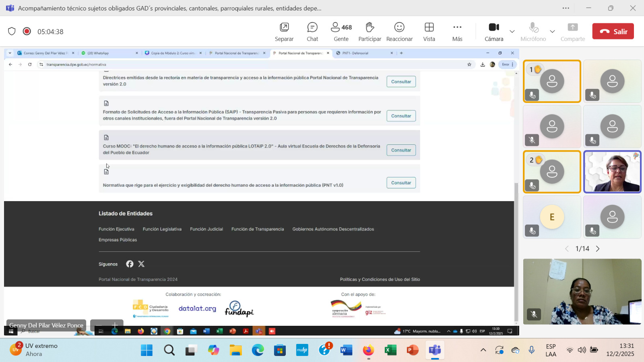The width and height of the screenshot is (644, 362).
Task: Change layout with the Vista icon
Action: click(x=429, y=31)
